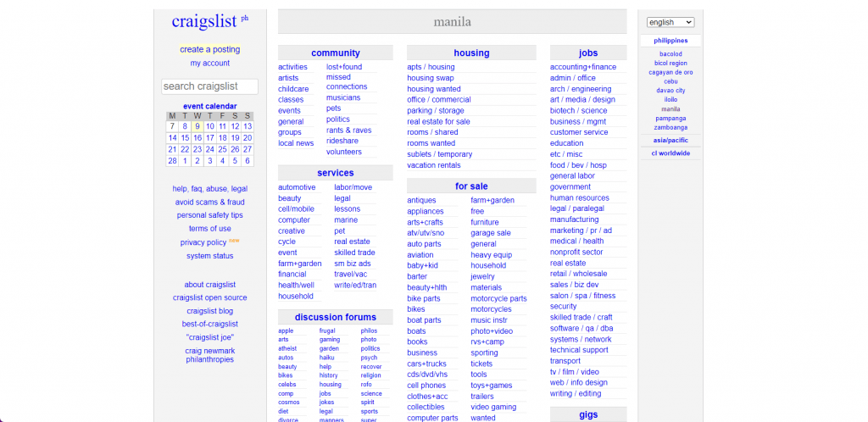The width and height of the screenshot is (868, 422).
Task: Open help, faq, abuse, legal link
Action: [210, 189]
